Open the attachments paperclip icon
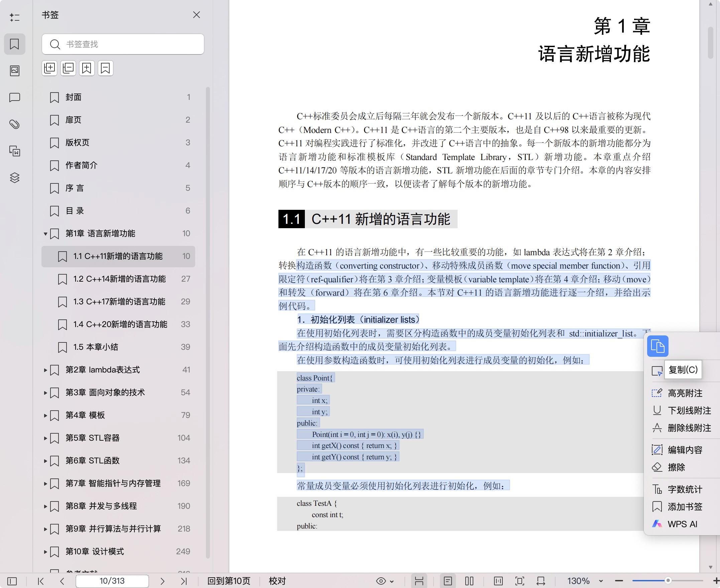 click(x=15, y=124)
